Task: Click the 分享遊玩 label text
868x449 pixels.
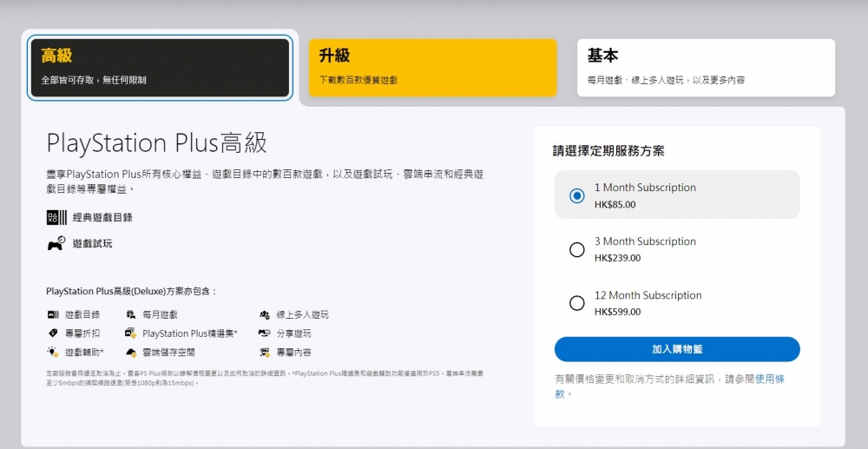Action: coord(293,333)
